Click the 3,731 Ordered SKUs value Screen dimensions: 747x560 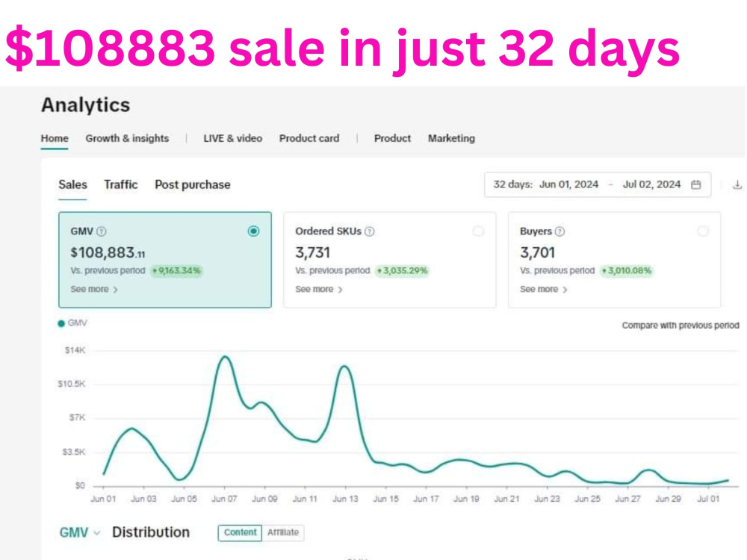tap(312, 252)
